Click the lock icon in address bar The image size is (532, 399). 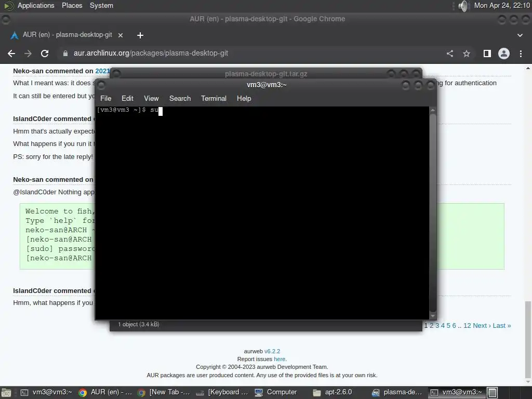tap(65, 54)
